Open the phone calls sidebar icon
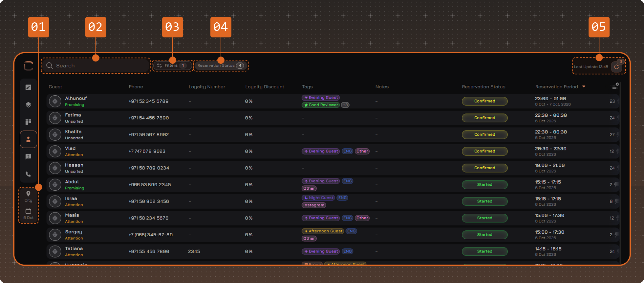Viewport: 644px width, 283px height. point(28,174)
